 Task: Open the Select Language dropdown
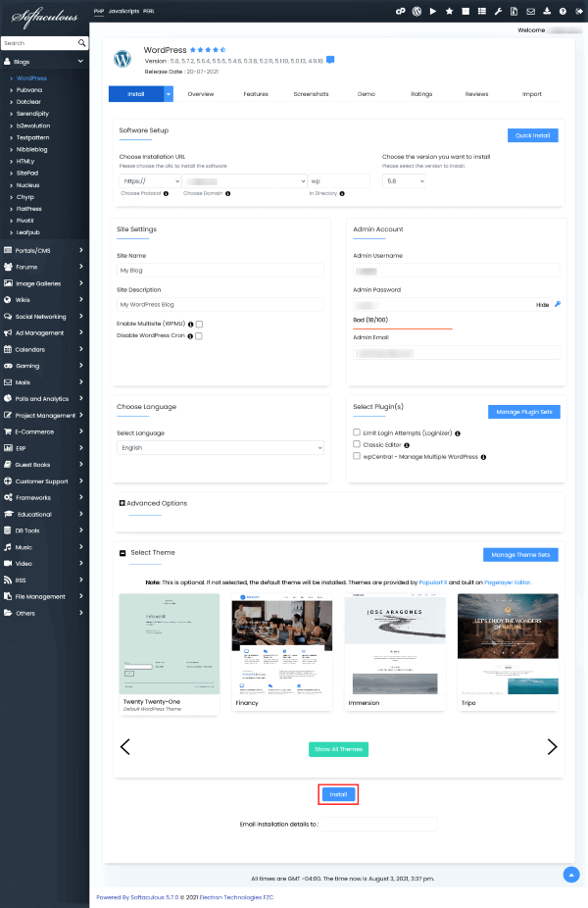click(x=220, y=447)
